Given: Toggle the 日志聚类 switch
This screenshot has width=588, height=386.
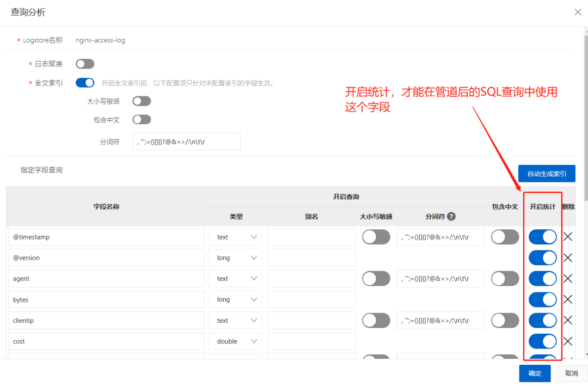Looking at the screenshot, I should point(85,64).
